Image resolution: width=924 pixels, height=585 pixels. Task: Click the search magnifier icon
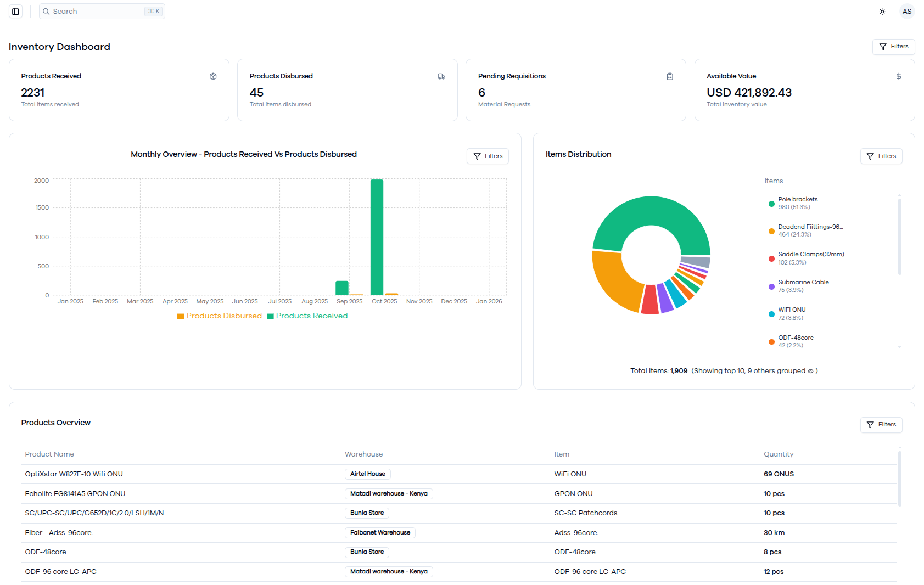point(46,12)
